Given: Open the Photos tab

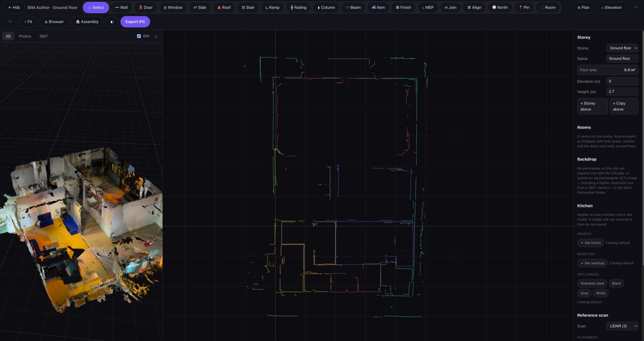Looking at the screenshot, I should click(25, 36).
